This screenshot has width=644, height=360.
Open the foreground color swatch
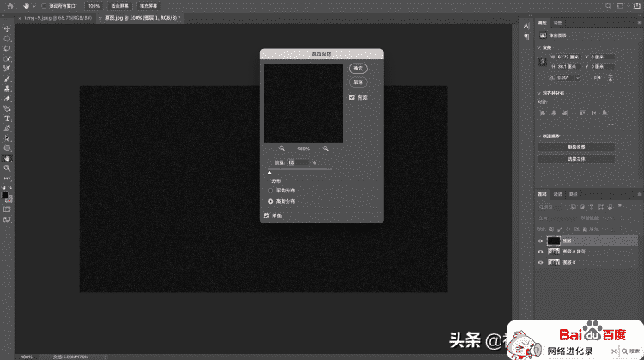(4, 195)
